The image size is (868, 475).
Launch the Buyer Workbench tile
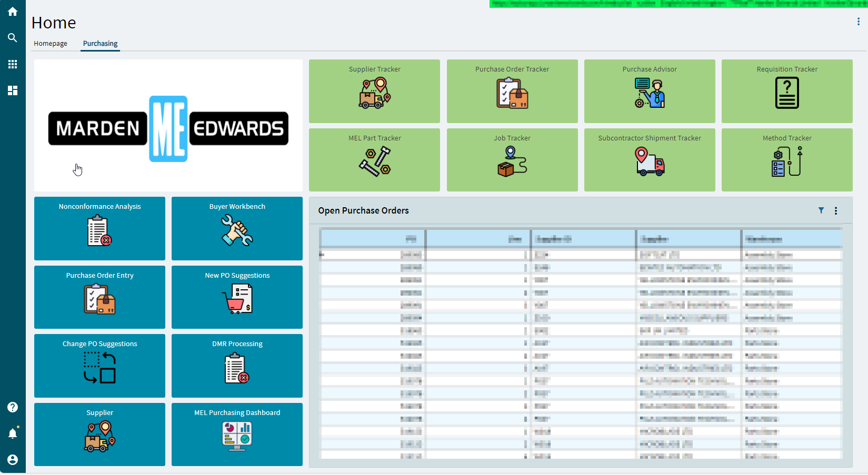pos(237,228)
